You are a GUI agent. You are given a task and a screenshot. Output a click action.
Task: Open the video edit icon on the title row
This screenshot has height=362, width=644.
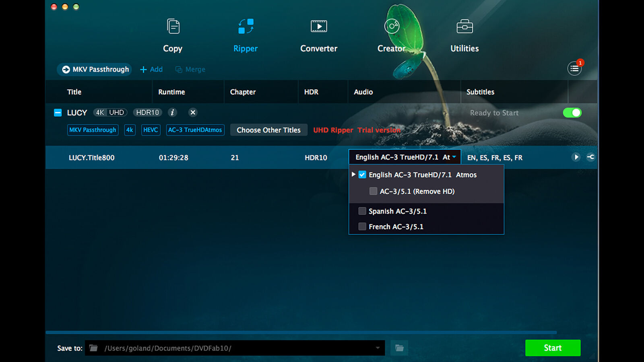click(590, 157)
